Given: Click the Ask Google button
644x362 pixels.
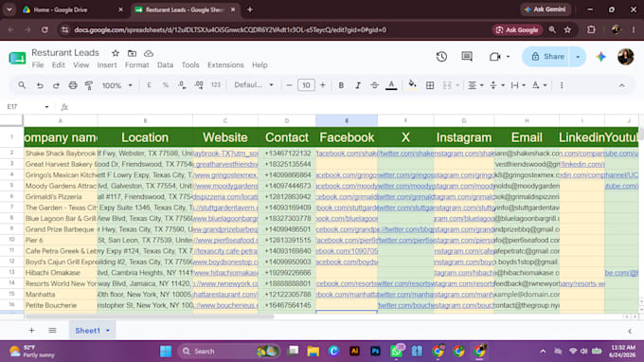Looking at the screenshot, I should [517, 30].
